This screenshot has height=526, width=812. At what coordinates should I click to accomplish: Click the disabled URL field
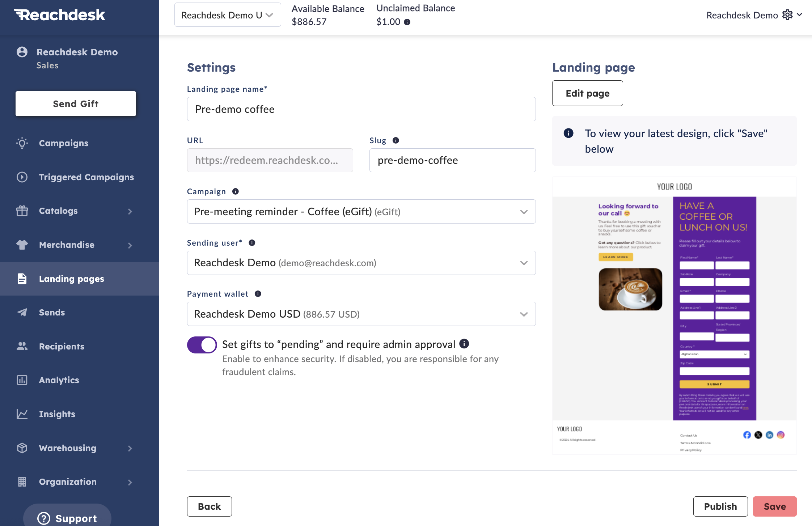click(x=270, y=160)
